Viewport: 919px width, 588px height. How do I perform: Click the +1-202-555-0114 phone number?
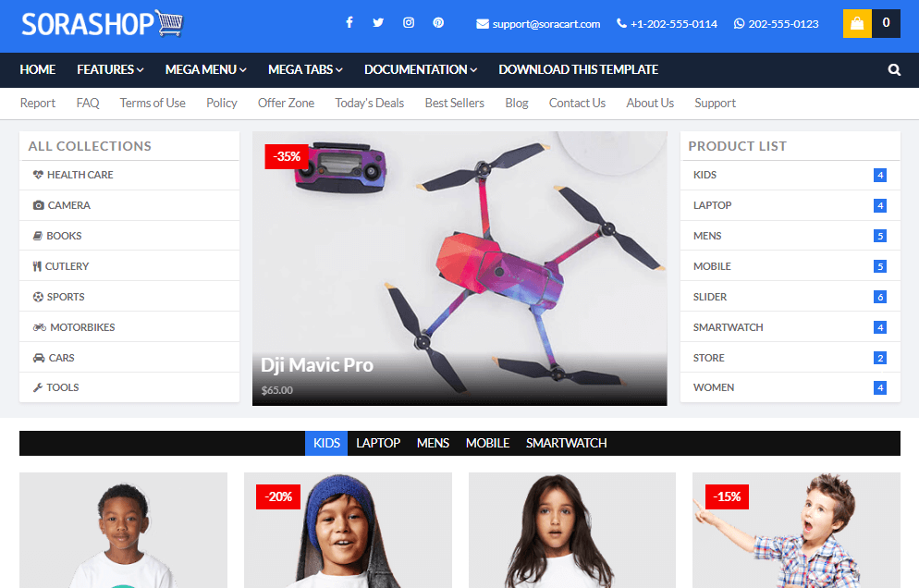point(674,24)
